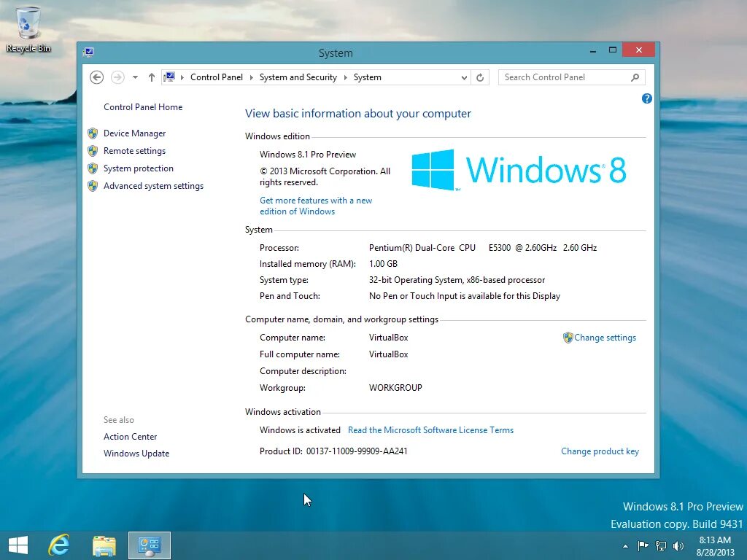Open Advanced system settings
This screenshot has height=560, width=747.
pyautogui.click(x=153, y=186)
